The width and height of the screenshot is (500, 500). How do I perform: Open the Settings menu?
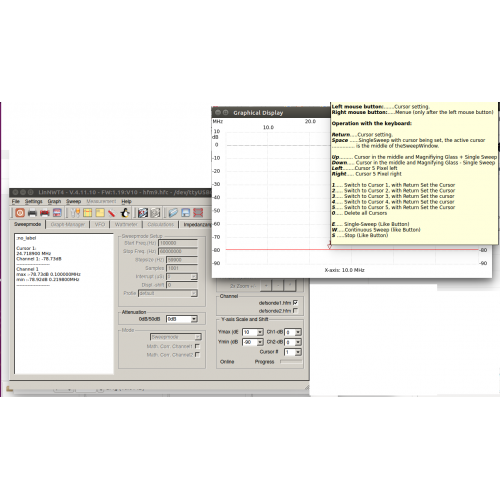33,201
